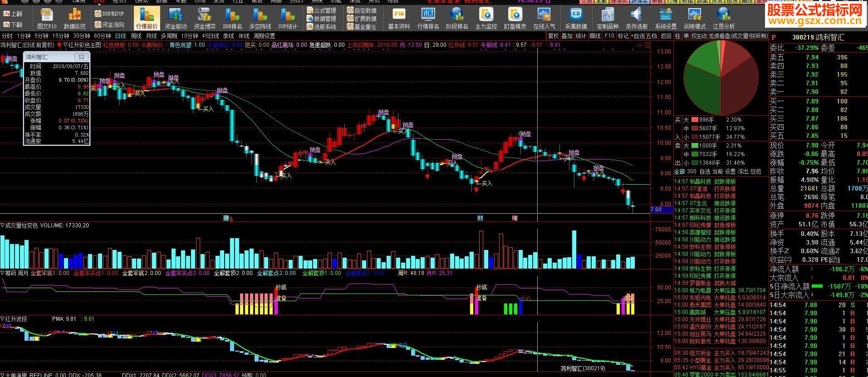This screenshot has height=377, width=868.
Task: Expand the 成交量柱变色 indicator triangle
Action: [x=3, y=225]
